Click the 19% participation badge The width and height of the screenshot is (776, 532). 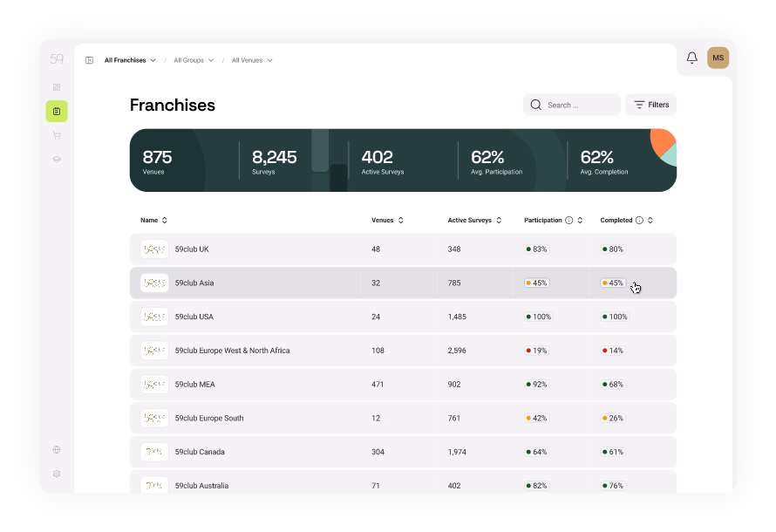536,351
